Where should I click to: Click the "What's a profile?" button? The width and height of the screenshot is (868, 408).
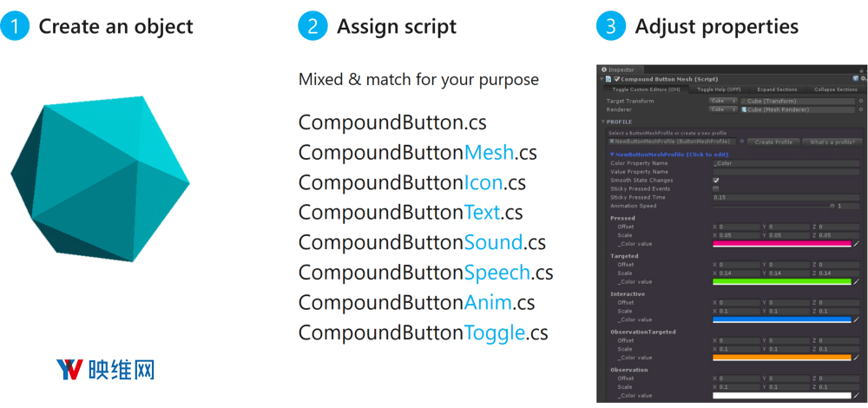click(x=832, y=141)
